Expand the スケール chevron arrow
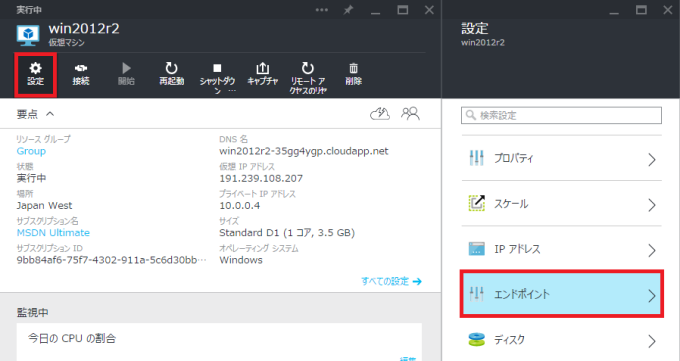The width and height of the screenshot is (680, 361). tap(652, 205)
